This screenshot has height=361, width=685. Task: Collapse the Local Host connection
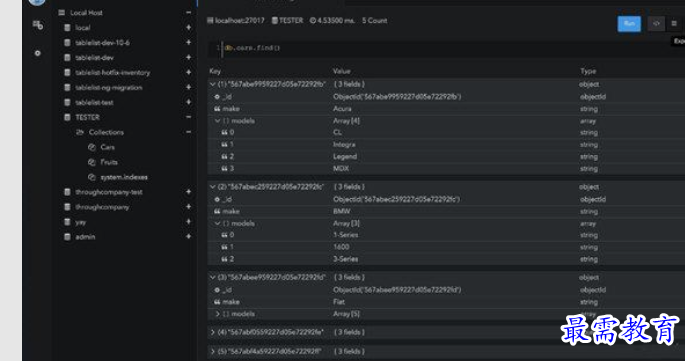189,13
